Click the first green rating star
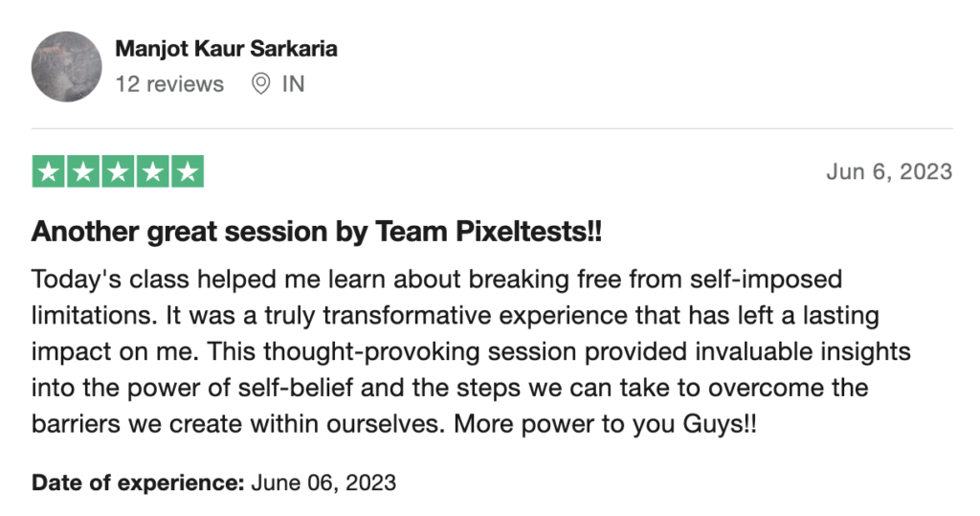 49,171
